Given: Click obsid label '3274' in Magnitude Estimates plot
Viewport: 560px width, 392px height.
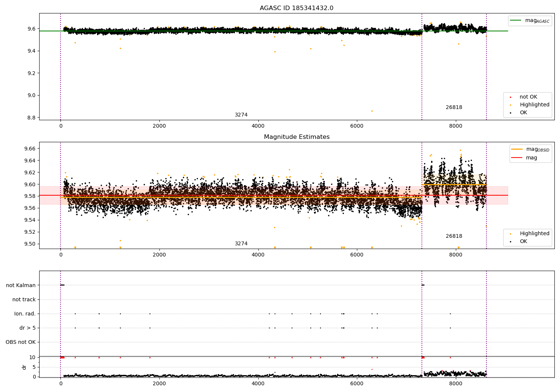Looking at the screenshot, I should tap(241, 244).
